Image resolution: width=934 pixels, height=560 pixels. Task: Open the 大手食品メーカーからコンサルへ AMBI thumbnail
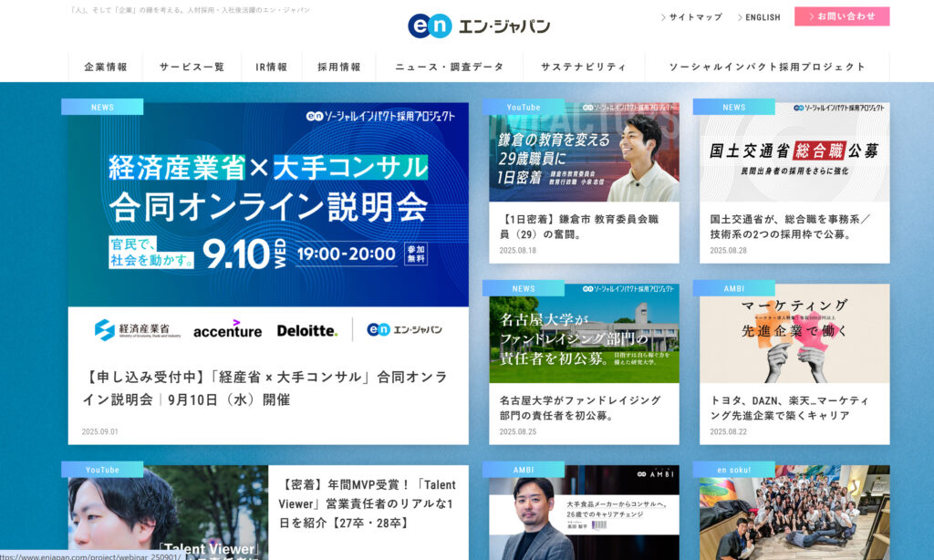point(584,513)
